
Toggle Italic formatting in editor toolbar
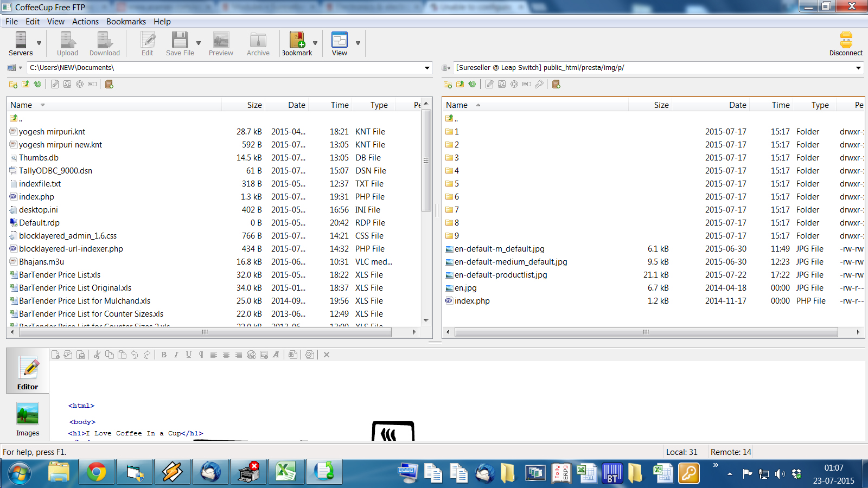tap(176, 355)
